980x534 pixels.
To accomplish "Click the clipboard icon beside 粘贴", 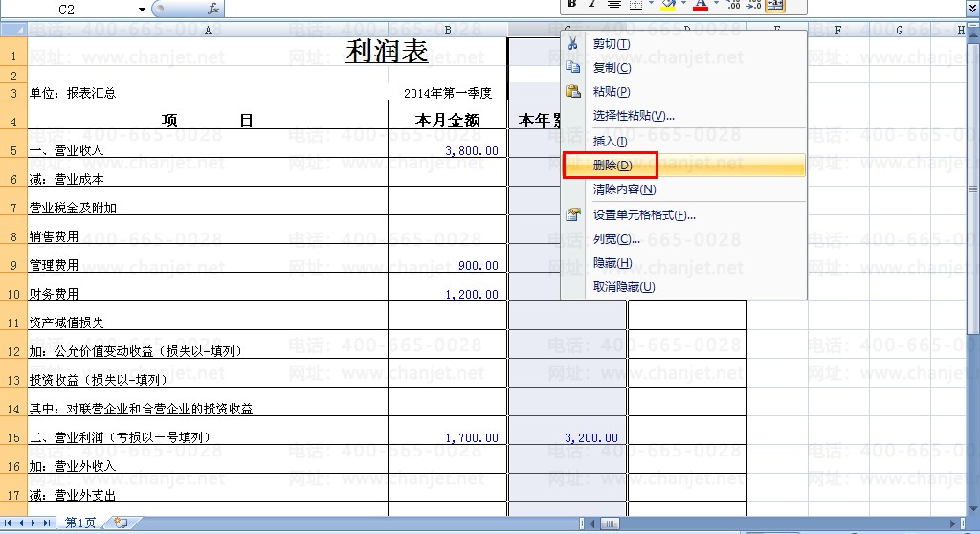I will pyautogui.click(x=572, y=91).
